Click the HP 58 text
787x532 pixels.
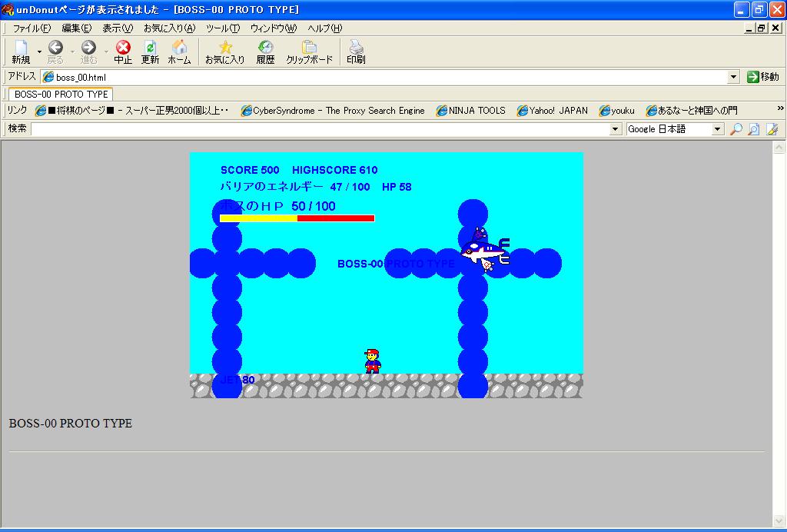[x=397, y=187]
